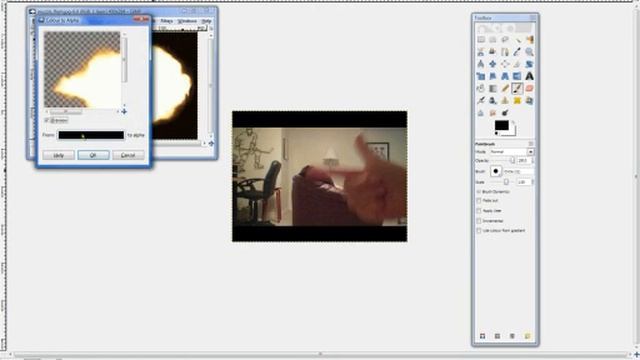Select the Ink tool
This screenshot has width=640, height=360.
tap(493, 101)
